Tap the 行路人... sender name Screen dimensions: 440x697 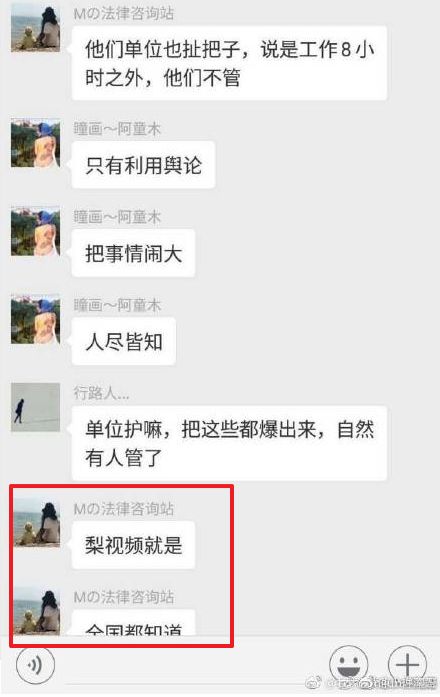click(x=101, y=393)
